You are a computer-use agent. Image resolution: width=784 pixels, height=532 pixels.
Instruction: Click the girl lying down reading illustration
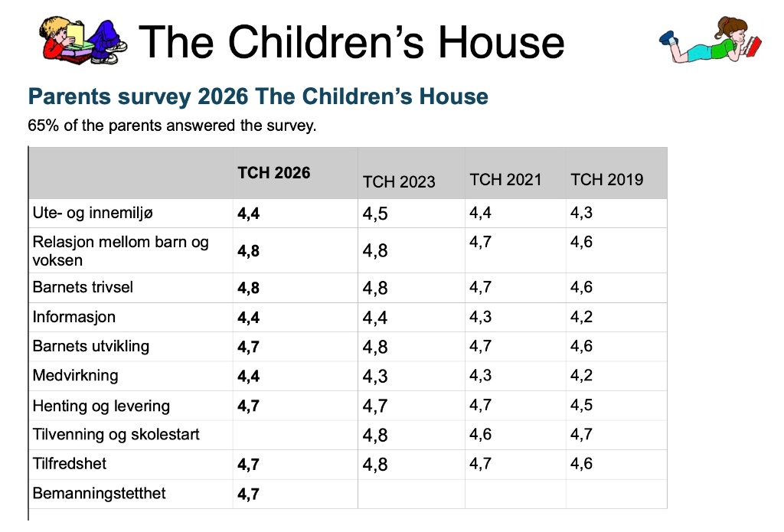pos(713,41)
